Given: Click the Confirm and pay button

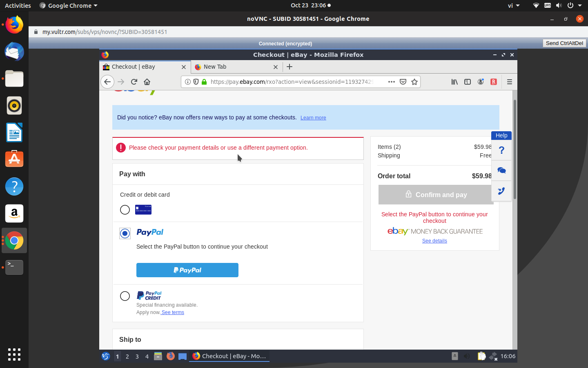Looking at the screenshot, I should point(436,195).
